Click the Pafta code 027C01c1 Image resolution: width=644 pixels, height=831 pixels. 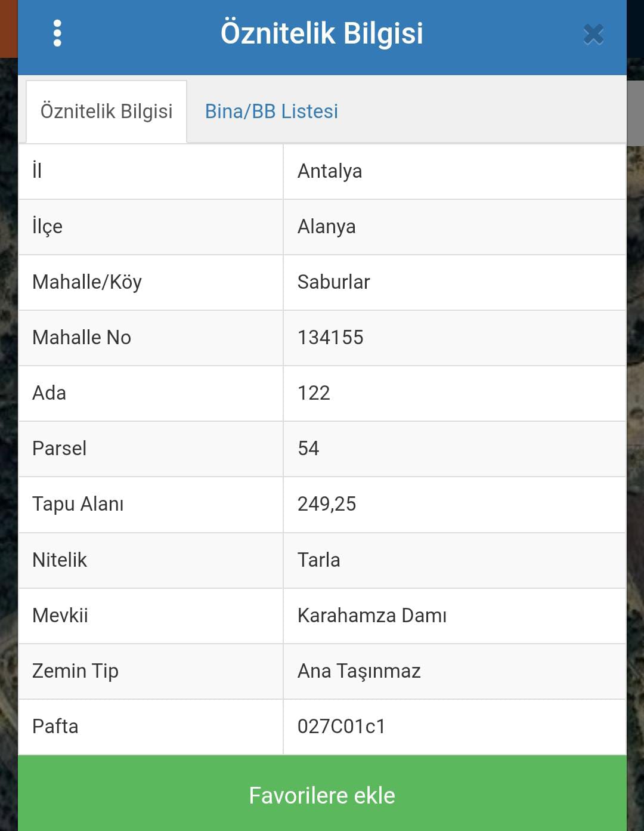coord(341,727)
